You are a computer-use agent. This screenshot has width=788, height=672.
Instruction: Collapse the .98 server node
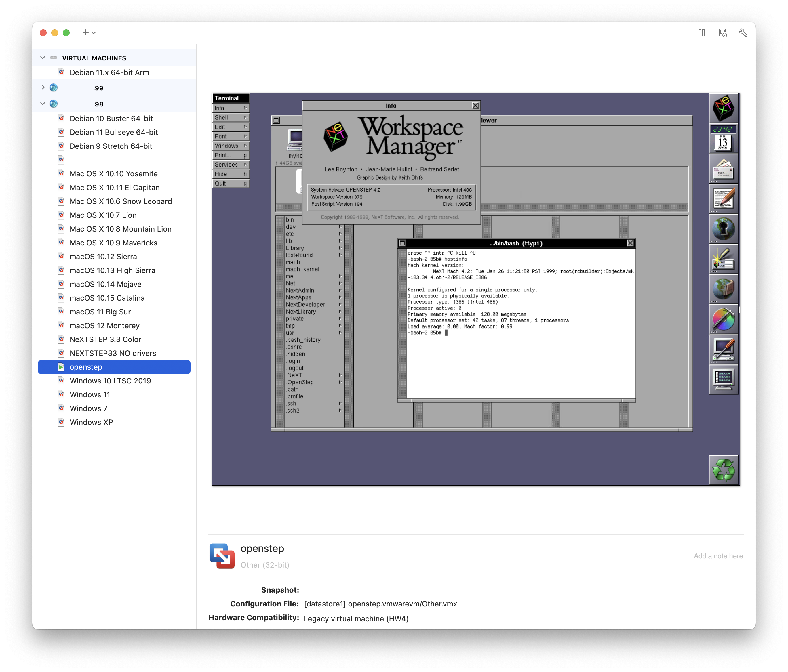pos(43,104)
